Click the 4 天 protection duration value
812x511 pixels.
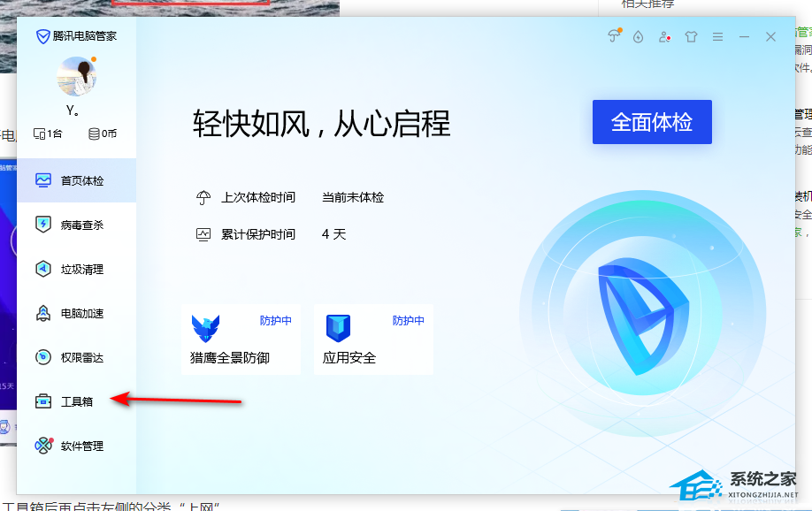tap(333, 234)
